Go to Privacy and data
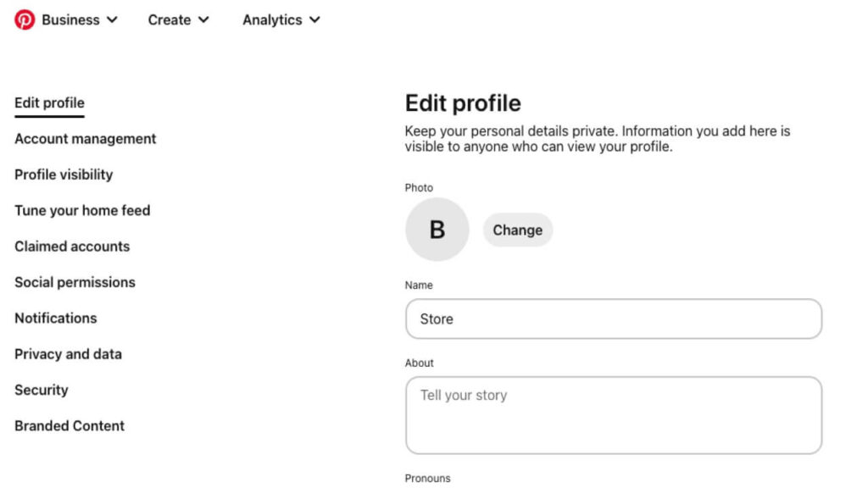 pos(68,354)
